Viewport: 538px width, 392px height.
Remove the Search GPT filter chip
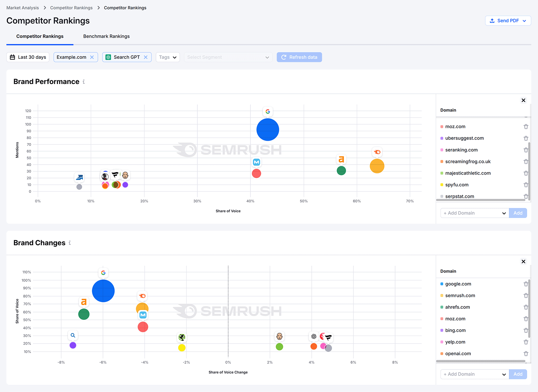click(146, 57)
